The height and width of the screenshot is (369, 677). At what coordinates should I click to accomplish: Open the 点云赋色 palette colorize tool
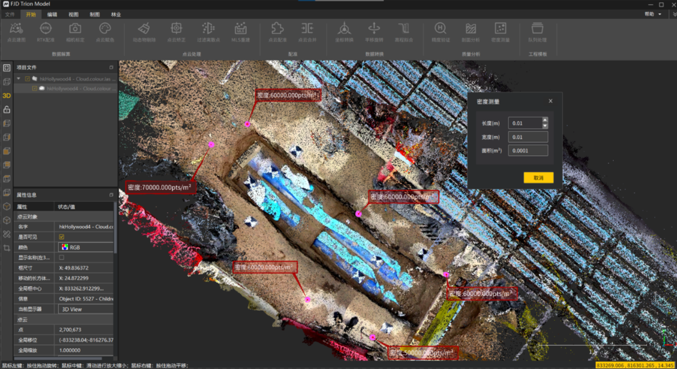point(105,32)
